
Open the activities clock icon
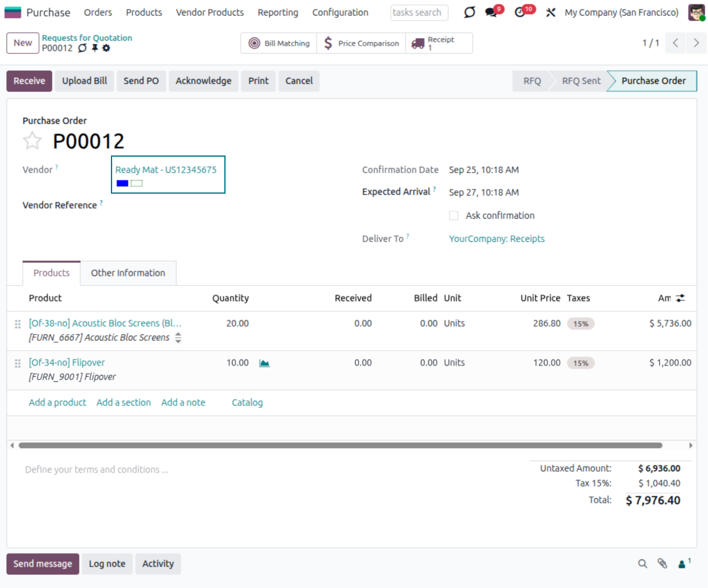(x=520, y=13)
